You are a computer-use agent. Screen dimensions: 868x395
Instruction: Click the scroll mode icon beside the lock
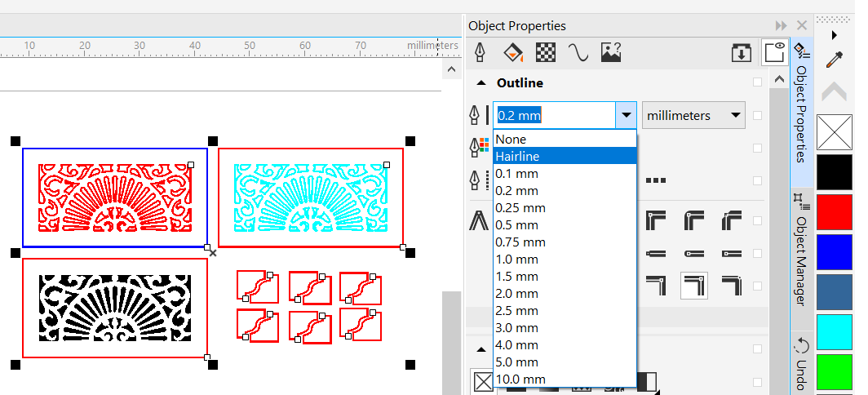tap(741, 53)
